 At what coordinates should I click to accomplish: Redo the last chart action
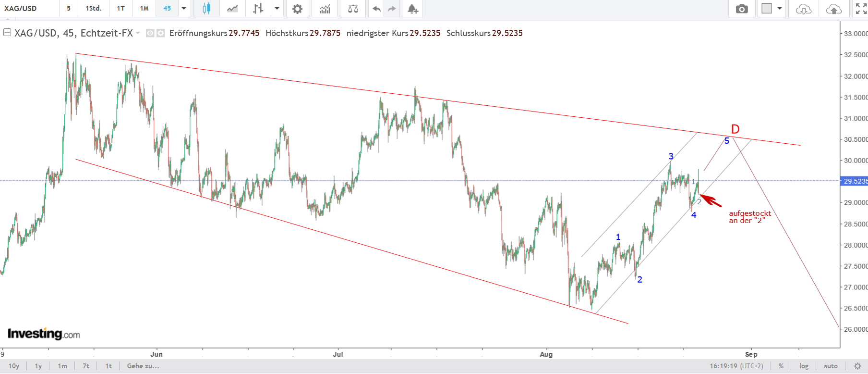coord(392,9)
